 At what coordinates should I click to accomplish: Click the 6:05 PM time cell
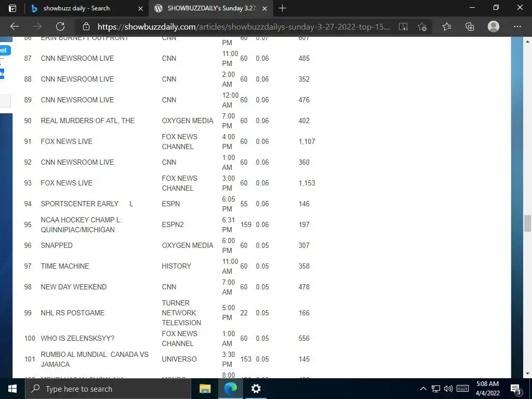pyautogui.click(x=229, y=204)
